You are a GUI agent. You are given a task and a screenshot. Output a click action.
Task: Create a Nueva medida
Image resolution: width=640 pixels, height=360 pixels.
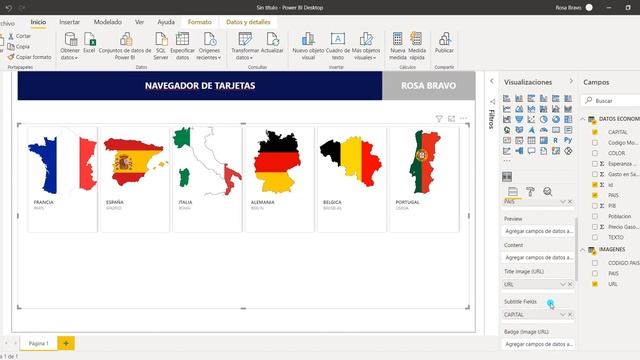398,46
